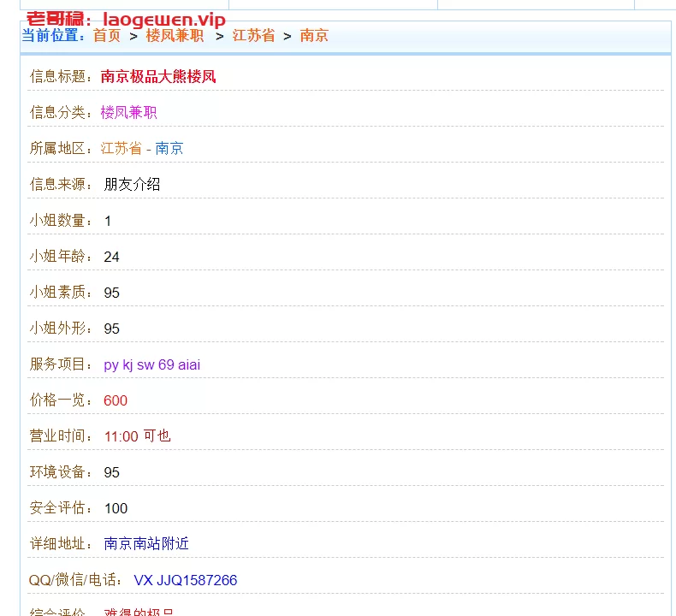Viewport: 676px width, 616px height.
Task: Click the 95 value beside 环境设备
Action: [112, 472]
